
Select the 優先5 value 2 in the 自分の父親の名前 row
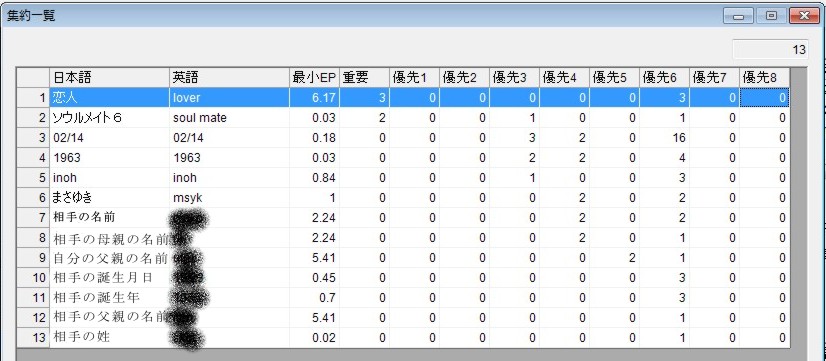[614, 258]
